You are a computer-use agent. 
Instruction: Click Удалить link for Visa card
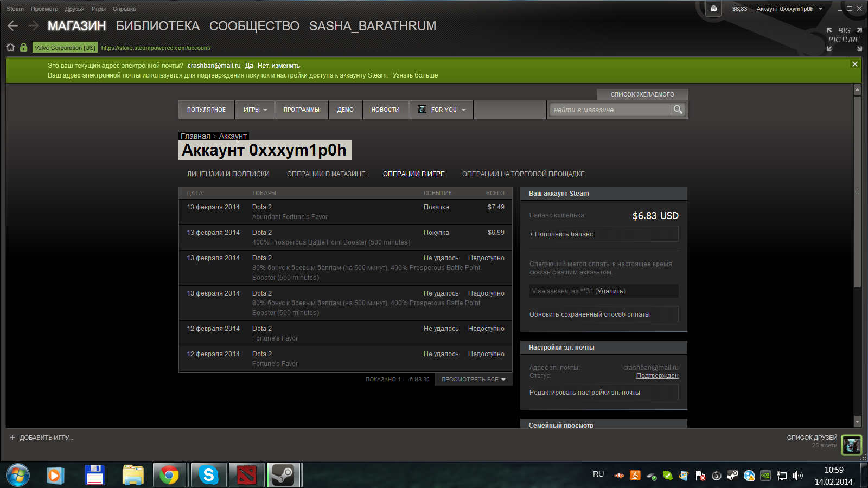(610, 291)
